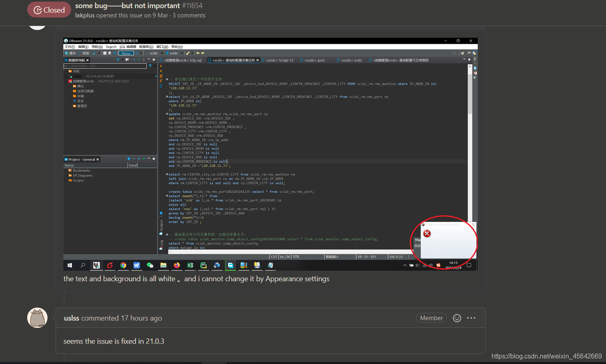Click the Member badge on the comment
The width and height of the screenshot is (606, 364).
coord(431,318)
